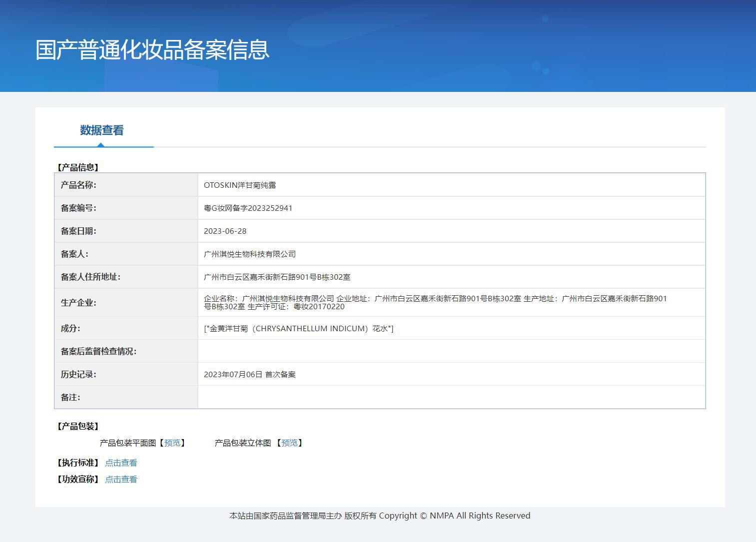Click the page title 国产普通化妆品备案信息

point(152,50)
